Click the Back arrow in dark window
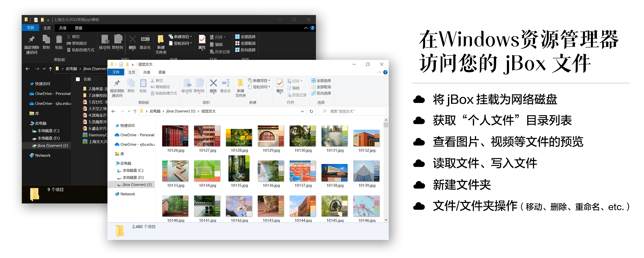 pos(28,69)
